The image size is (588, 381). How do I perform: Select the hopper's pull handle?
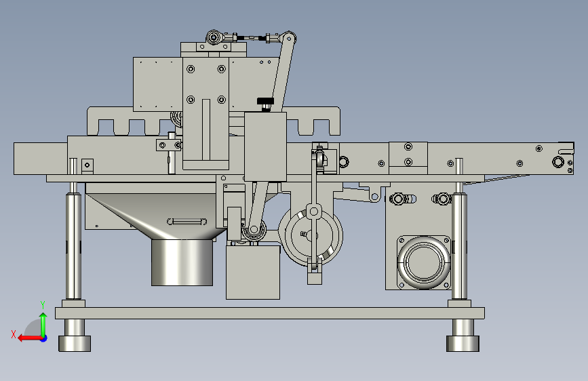pyautogui.click(x=187, y=222)
